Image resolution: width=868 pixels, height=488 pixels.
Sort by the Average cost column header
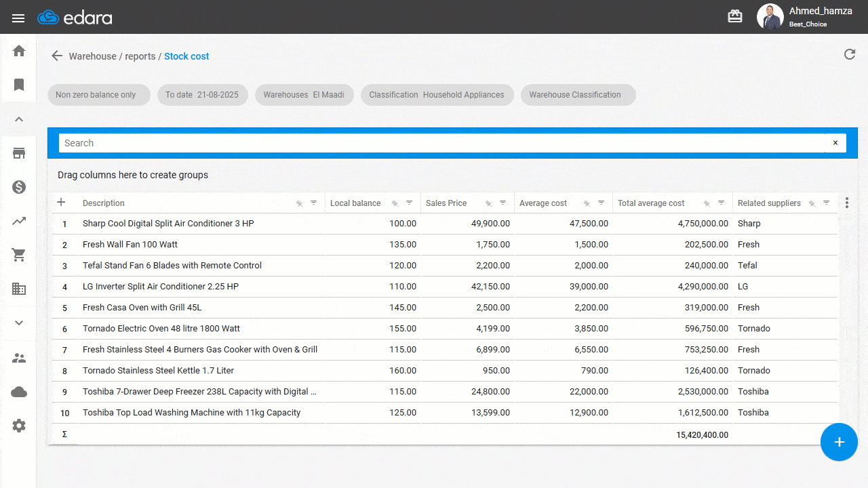[x=543, y=203]
